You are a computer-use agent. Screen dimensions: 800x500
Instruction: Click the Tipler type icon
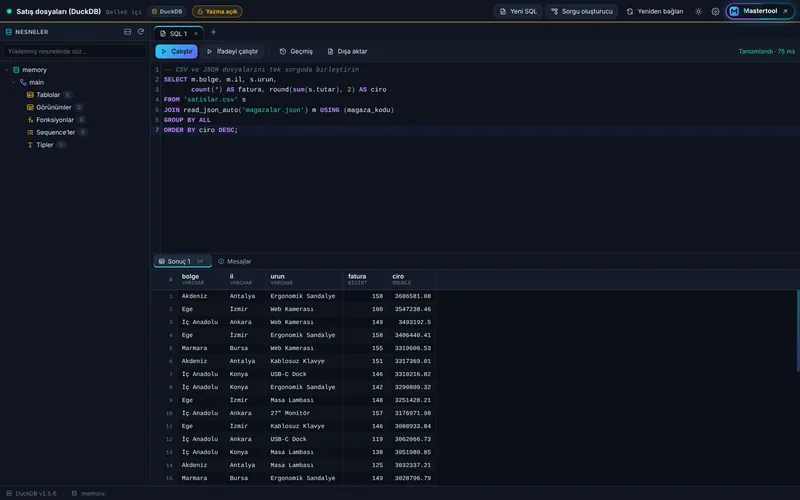click(30, 145)
